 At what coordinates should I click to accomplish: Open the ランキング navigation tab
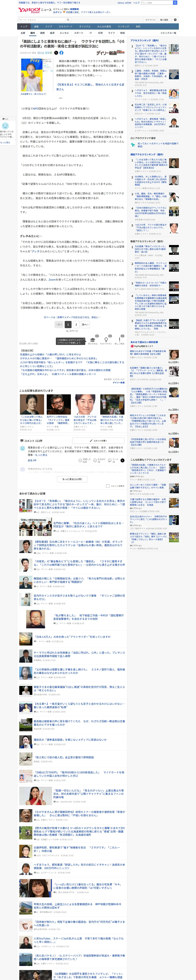(123, 27)
